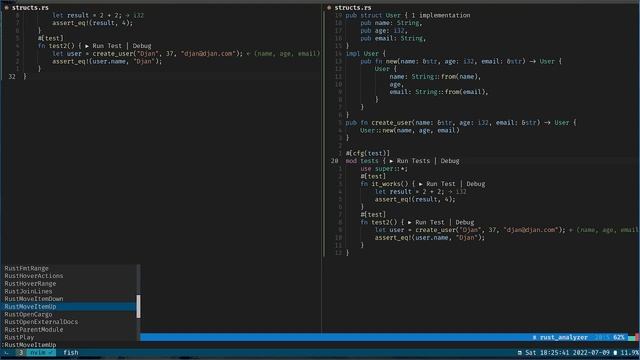Select RustHoverRange in the completion menu
The height and width of the screenshot is (360, 640).
[69, 284]
